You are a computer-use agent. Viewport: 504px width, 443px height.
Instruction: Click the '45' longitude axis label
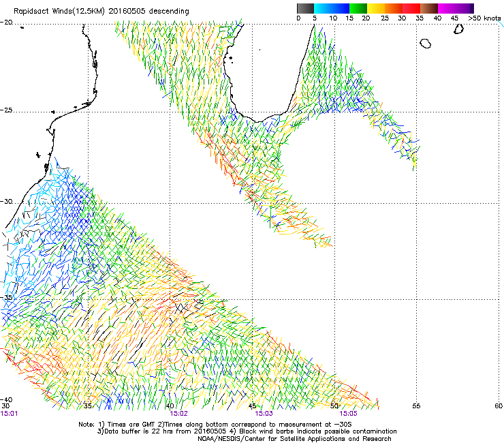[252, 406]
